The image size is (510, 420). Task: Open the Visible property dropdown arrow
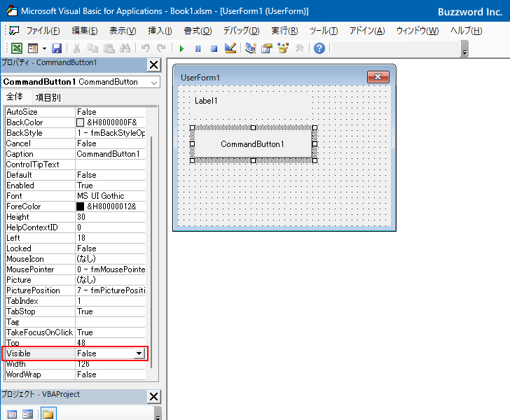click(x=139, y=353)
